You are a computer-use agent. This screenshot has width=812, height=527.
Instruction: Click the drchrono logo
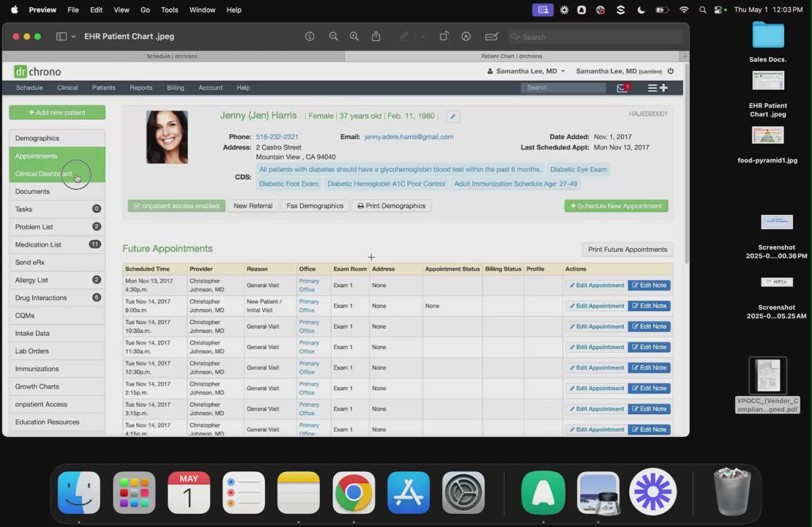38,72
